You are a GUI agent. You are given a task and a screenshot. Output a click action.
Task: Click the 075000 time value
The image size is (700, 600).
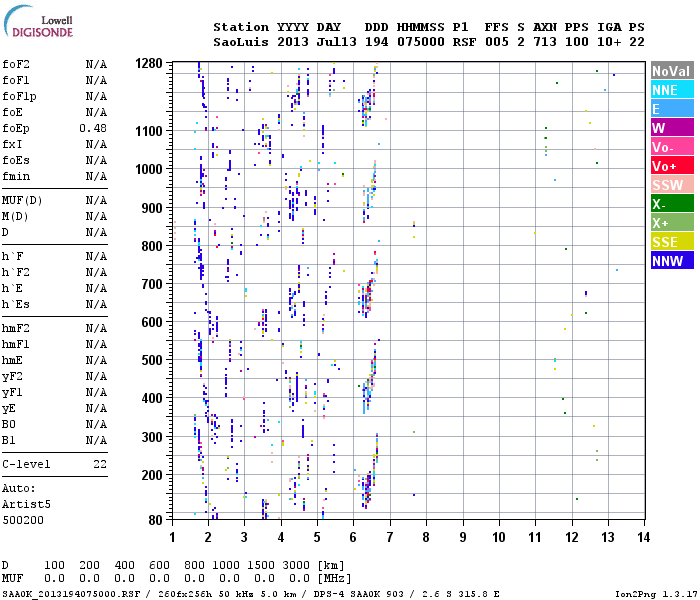pos(421,42)
